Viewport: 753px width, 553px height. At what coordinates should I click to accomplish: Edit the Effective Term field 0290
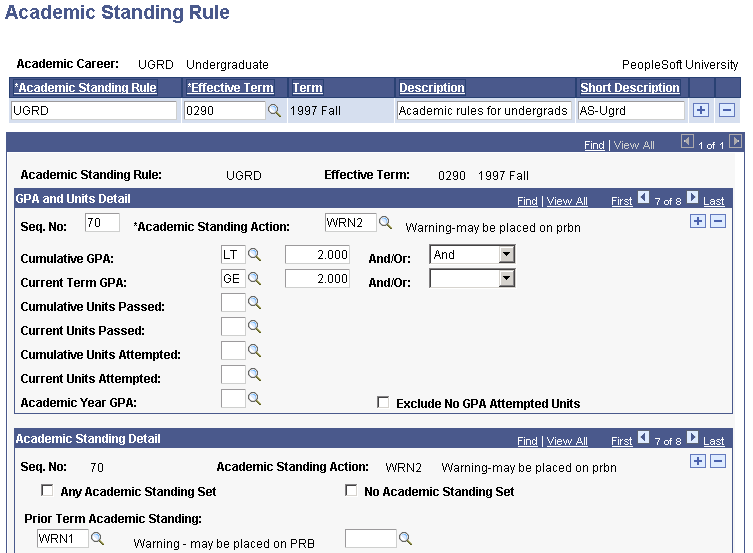pos(225,110)
